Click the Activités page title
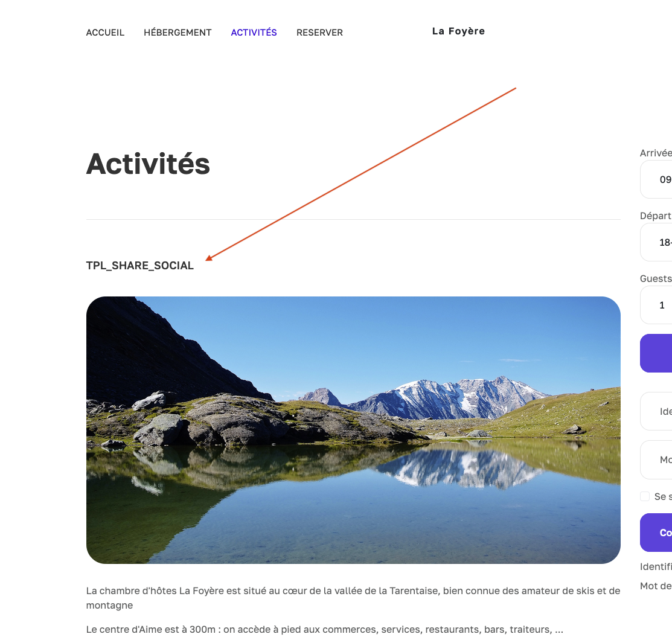Viewport: 672px width, 637px height. (148, 164)
